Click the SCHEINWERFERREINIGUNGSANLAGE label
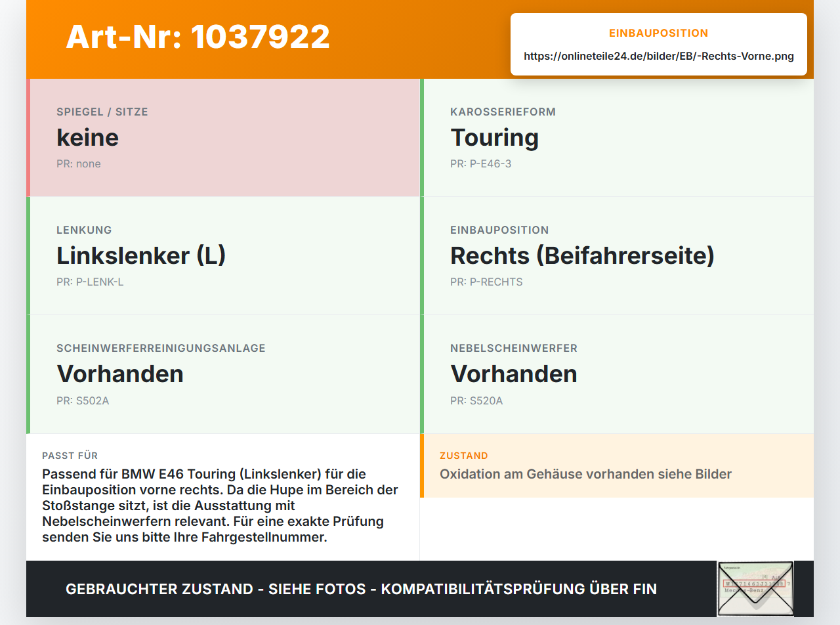The height and width of the screenshot is (625, 840). click(x=161, y=349)
